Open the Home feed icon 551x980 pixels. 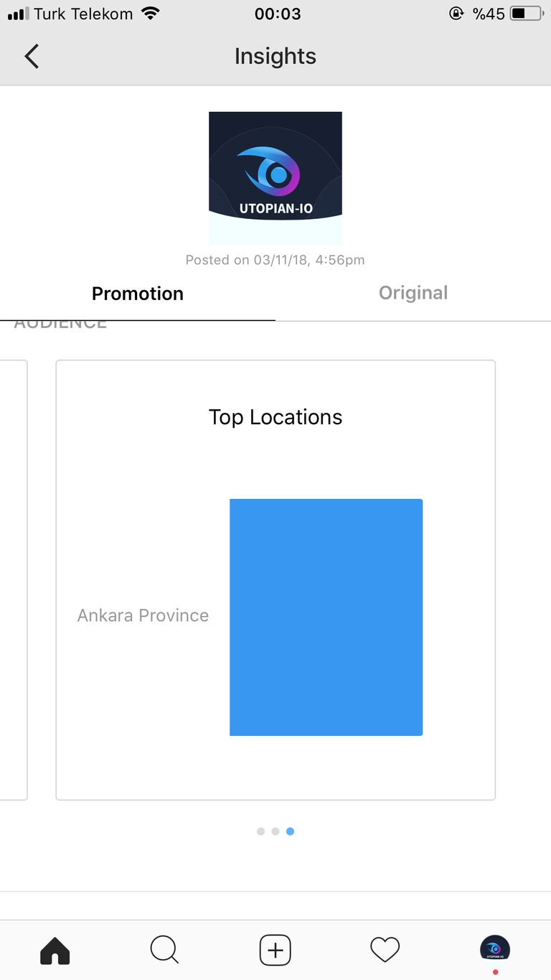pyautogui.click(x=55, y=951)
